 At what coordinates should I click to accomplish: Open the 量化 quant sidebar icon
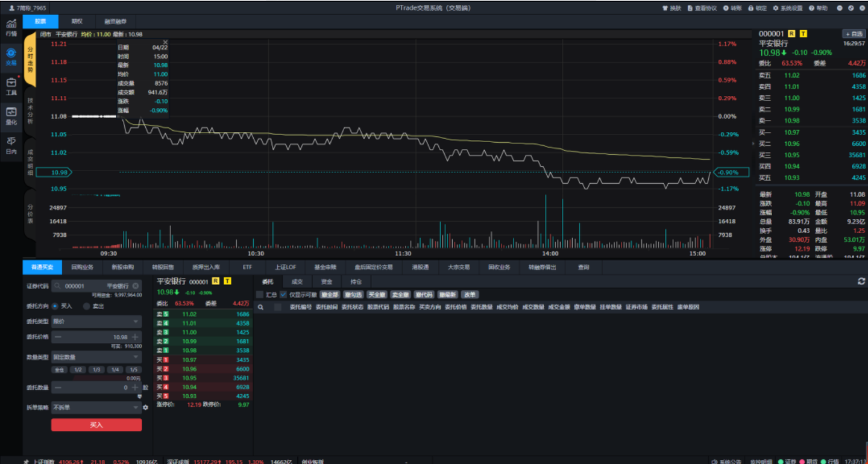tap(11, 114)
